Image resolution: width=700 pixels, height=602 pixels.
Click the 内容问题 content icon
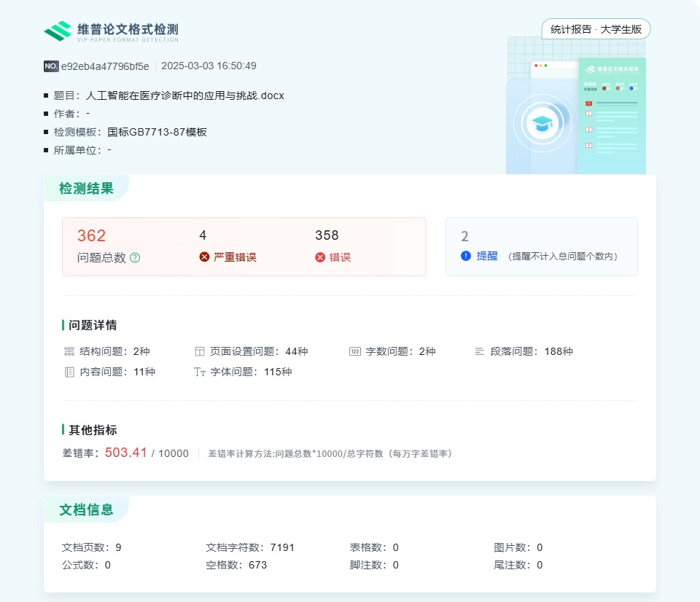pyautogui.click(x=69, y=372)
